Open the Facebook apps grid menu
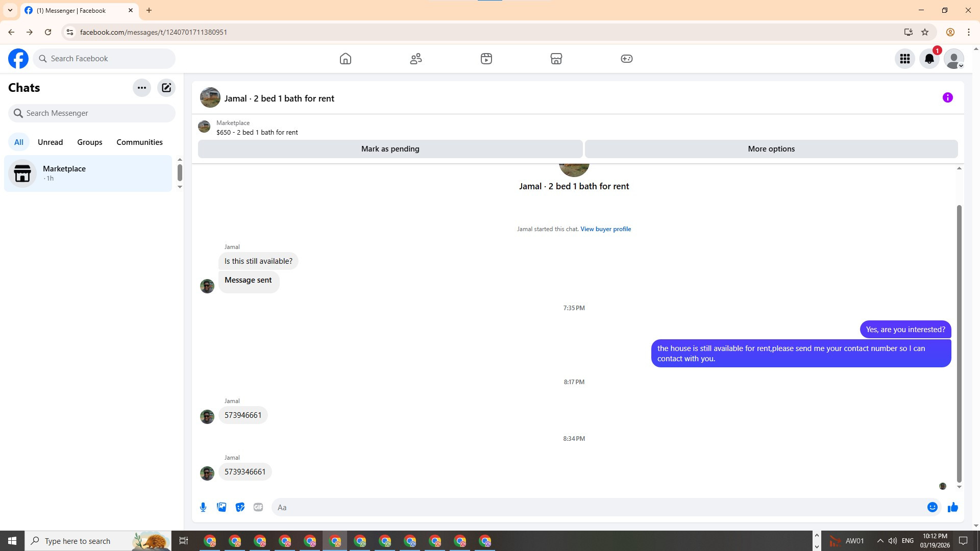 point(904,59)
